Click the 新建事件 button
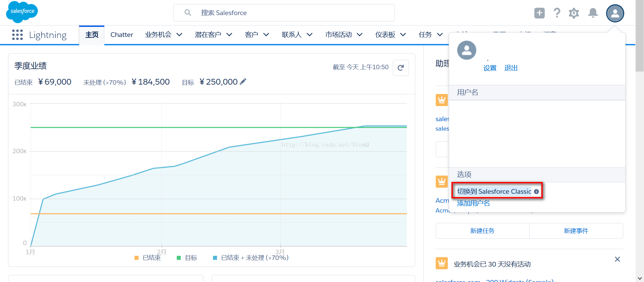This screenshot has height=282, width=644. pos(576,231)
